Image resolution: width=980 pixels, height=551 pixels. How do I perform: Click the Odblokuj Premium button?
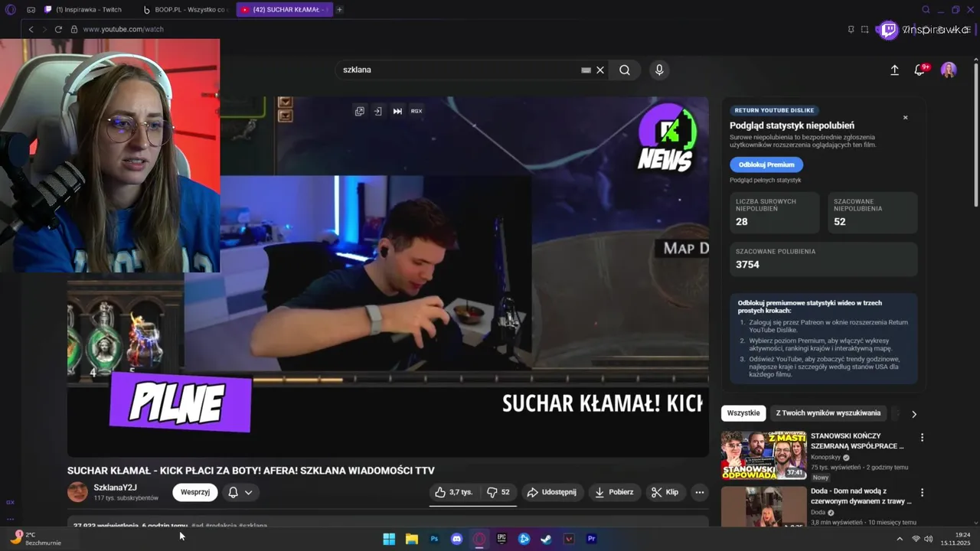[766, 165]
